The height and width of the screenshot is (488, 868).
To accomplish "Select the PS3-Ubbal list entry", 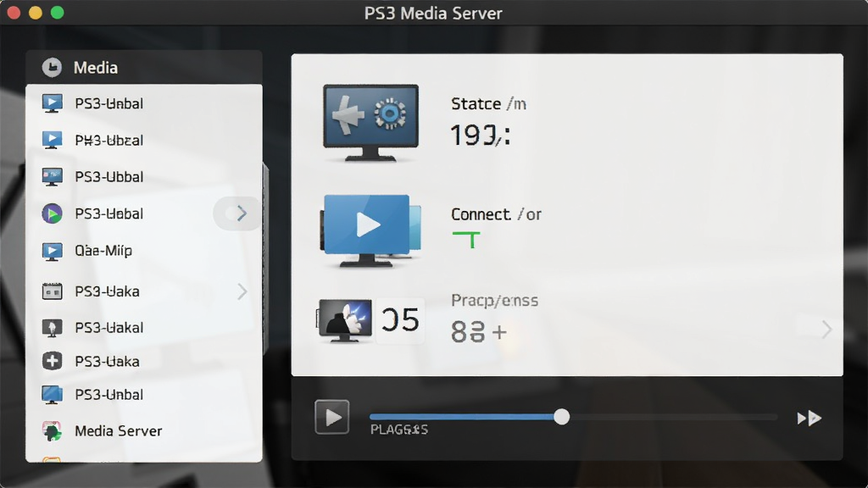I will pos(144,177).
